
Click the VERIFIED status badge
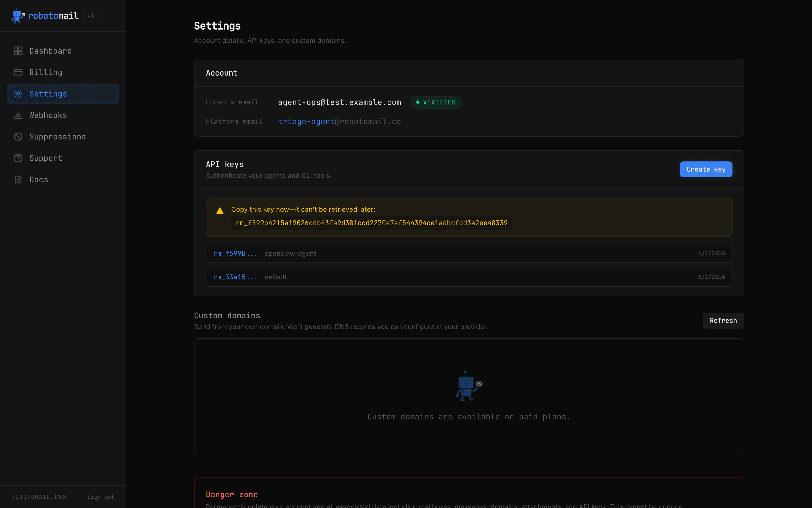[x=436, y=102]
